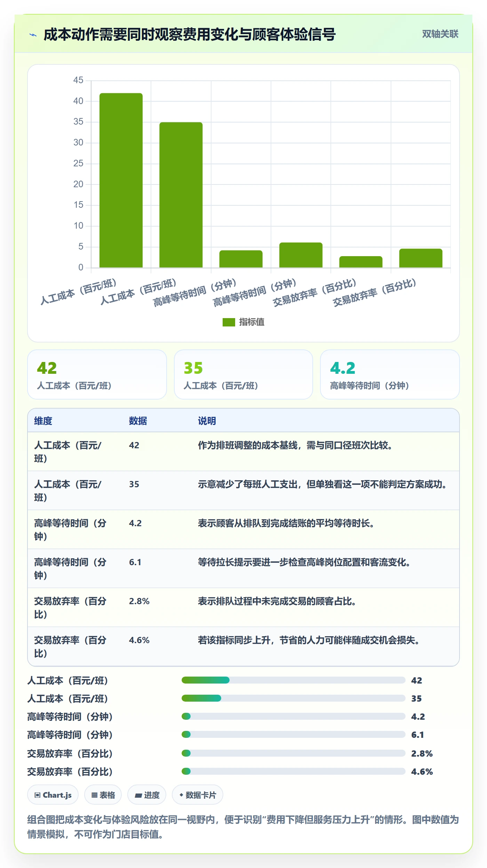The height and width of the screenshot is (868, 487).
Task: Click the progress bar labeled 6.1
Action: pos(293,734)
